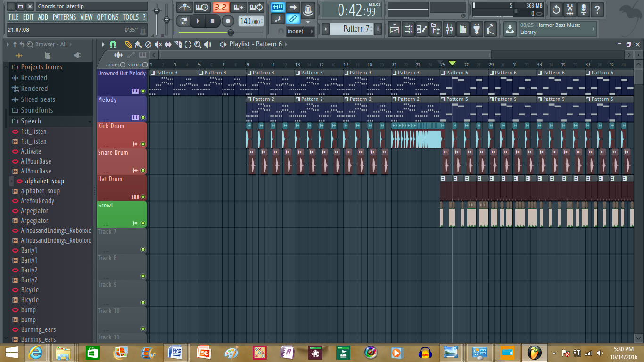Screen dimensions: 644x362
Task: Open audio editor scissors icon
Action: tap(570, 9)
